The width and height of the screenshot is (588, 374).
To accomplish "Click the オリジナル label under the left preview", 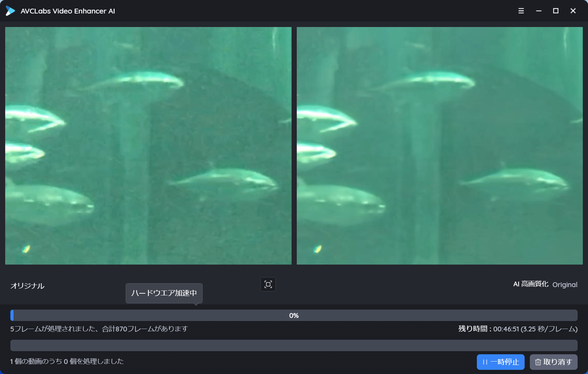I will [x=27, y=286].
